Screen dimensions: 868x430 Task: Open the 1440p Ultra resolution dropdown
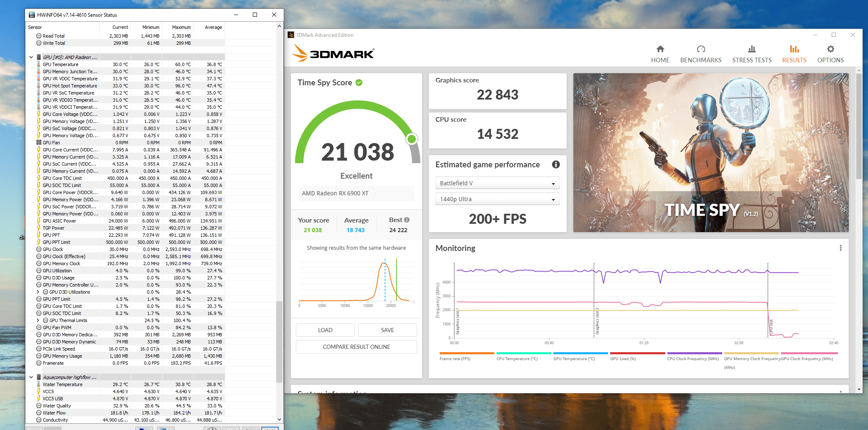(497, 199)
